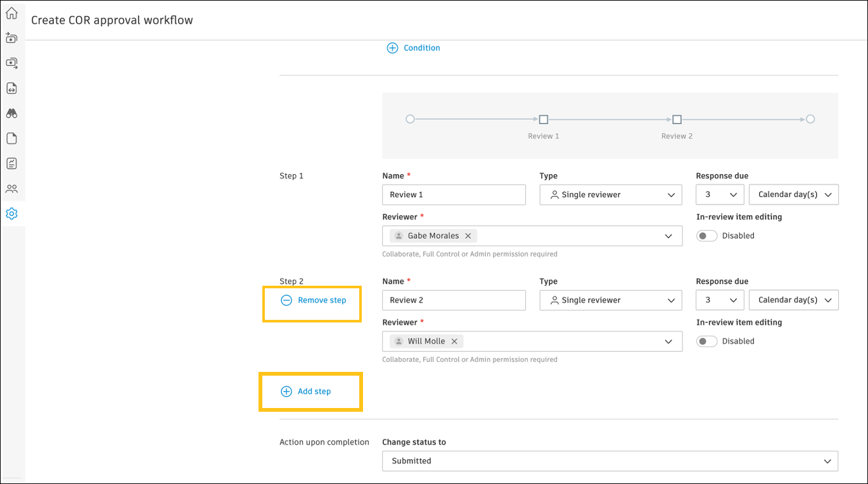Viewport: 868px width, 484px height.
Task: Open the Members people icon in sidebar
Action: tap(11, 189)
